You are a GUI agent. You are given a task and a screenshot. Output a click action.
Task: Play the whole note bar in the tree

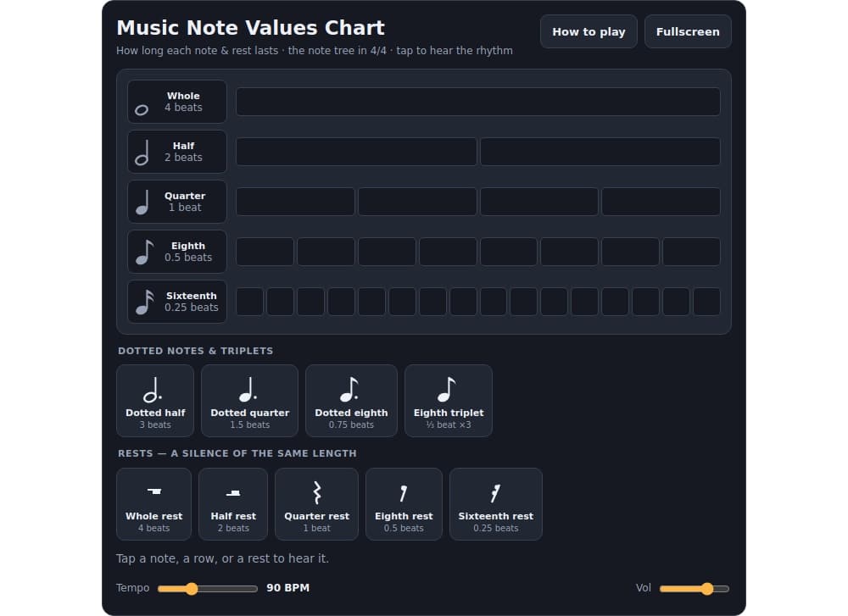click(478, 102)
